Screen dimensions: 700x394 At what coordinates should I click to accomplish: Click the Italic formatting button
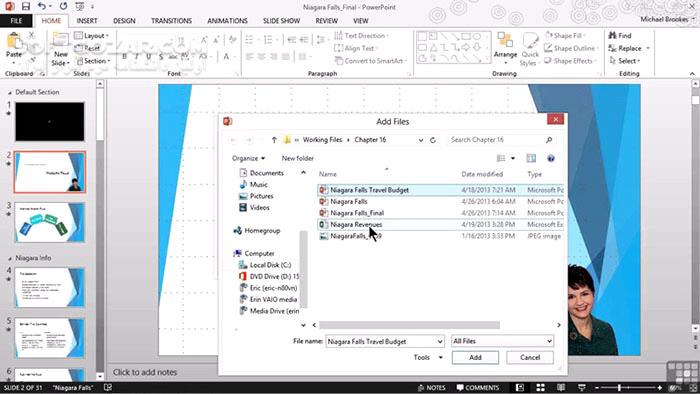point(137,57)
